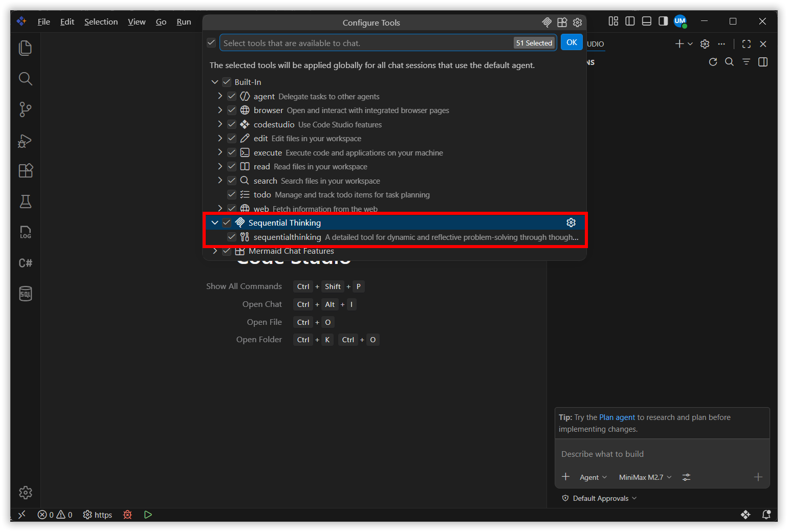788x532 pixels.
Task: Focus the Describe what to build input
Action: 662,454
